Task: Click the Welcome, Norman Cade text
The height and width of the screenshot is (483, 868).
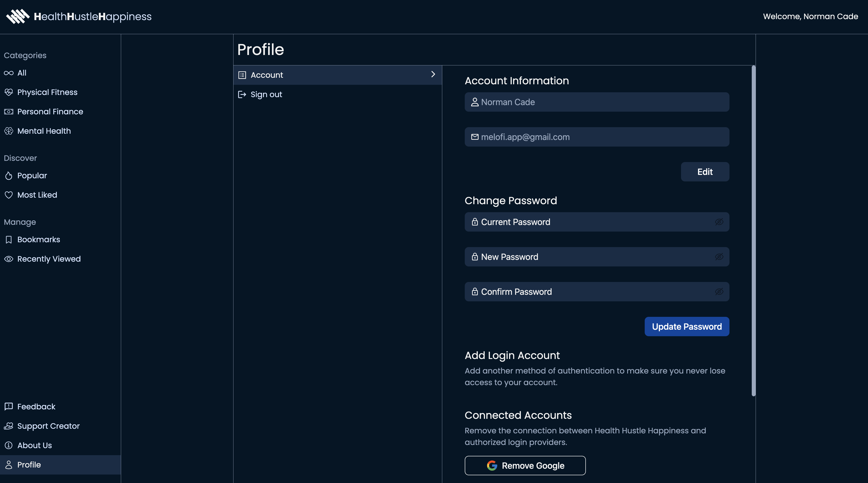Action: pos(810,16)
